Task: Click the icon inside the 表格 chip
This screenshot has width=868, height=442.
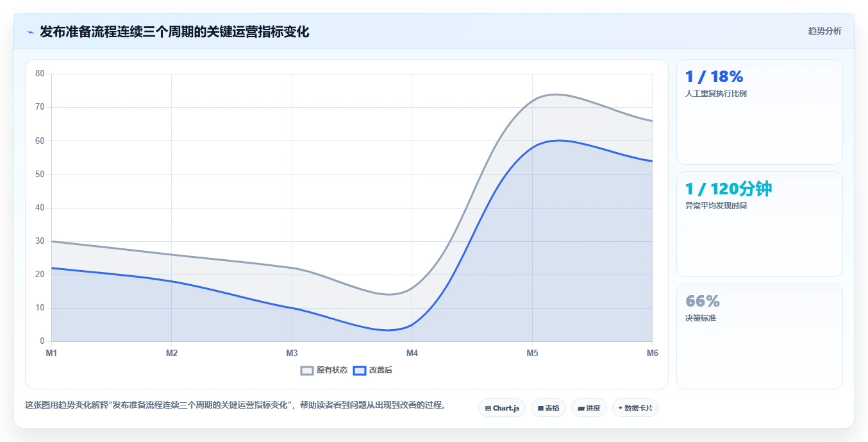Action: [x=540, y=408]
